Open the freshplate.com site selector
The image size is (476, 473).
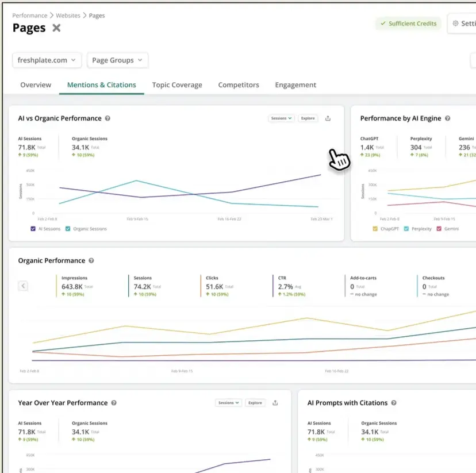click(x=47, y=60)
